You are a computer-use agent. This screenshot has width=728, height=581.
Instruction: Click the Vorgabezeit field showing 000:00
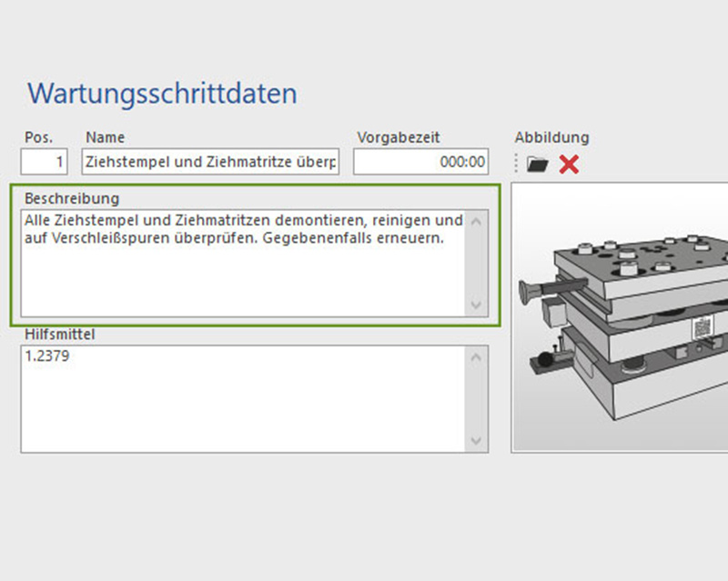click(x=420, y=162)
